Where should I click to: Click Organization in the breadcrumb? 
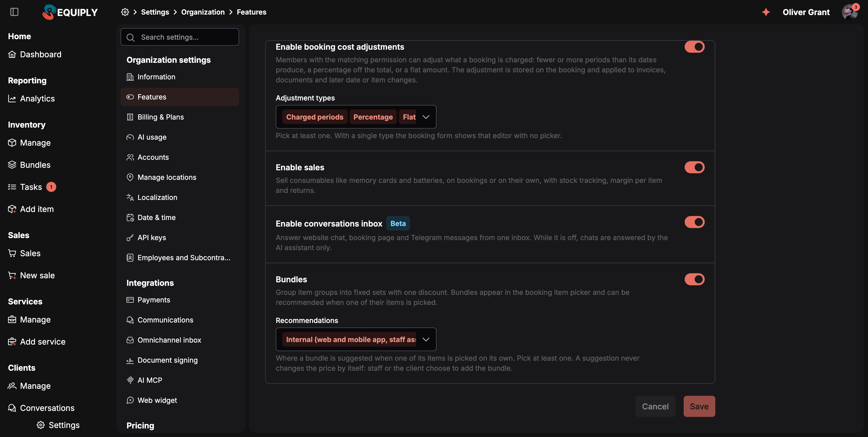click(203, 12)
